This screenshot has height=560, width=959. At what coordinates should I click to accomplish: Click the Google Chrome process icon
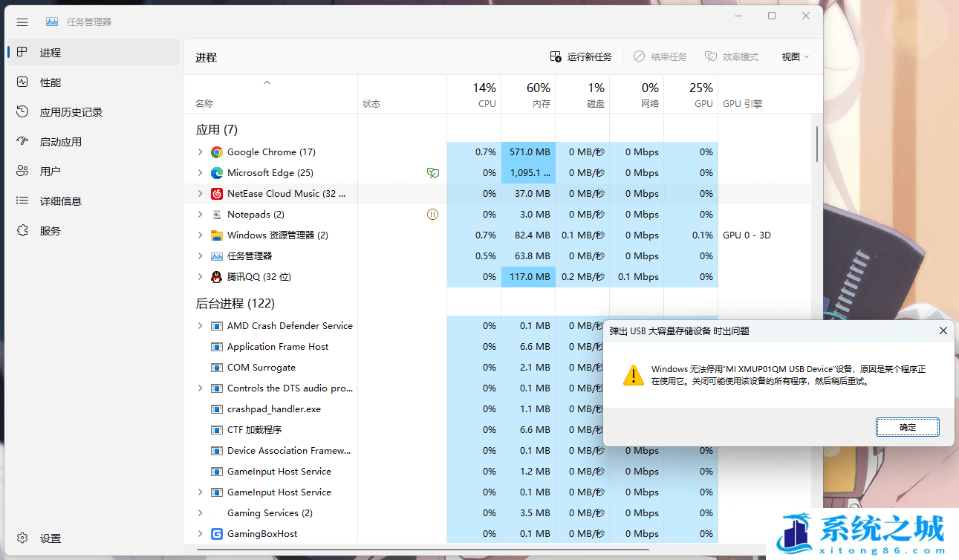tap(216, 152)
